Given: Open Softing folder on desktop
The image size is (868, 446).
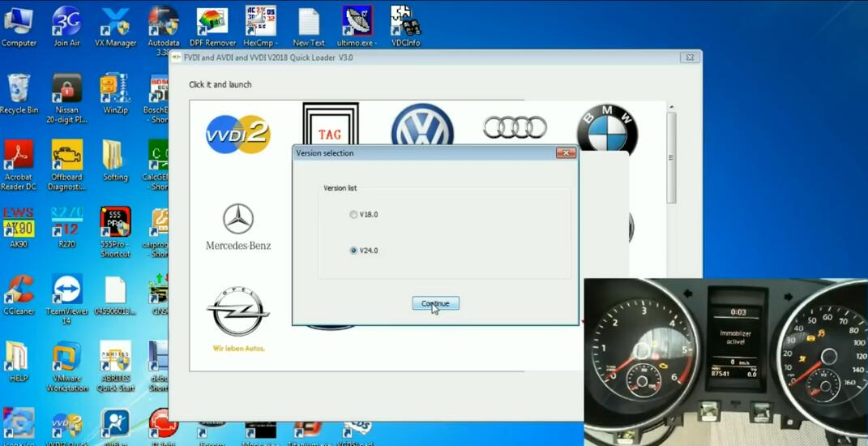Looking at the screenshot, I should 115,160.
